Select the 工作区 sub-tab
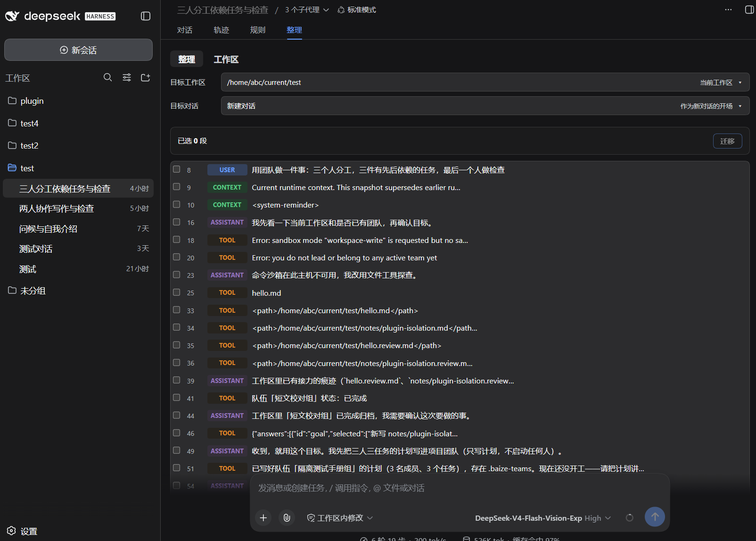Image resolution: width=756 pixels, height=541 pixels. [226, 59]
